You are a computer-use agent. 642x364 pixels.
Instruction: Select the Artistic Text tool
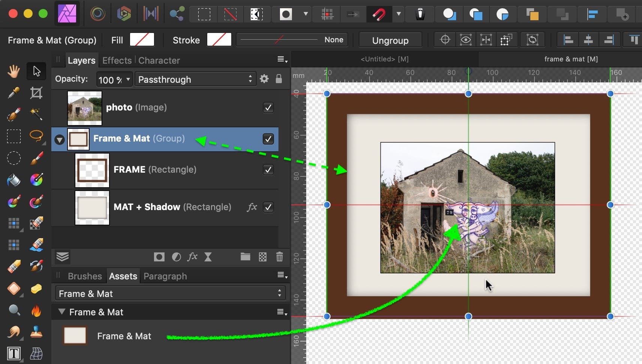point(13,354)
